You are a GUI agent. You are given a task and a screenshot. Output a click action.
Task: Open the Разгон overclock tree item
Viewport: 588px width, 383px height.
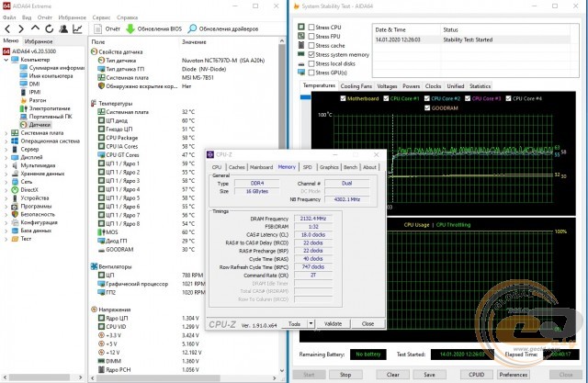(33, 100)
